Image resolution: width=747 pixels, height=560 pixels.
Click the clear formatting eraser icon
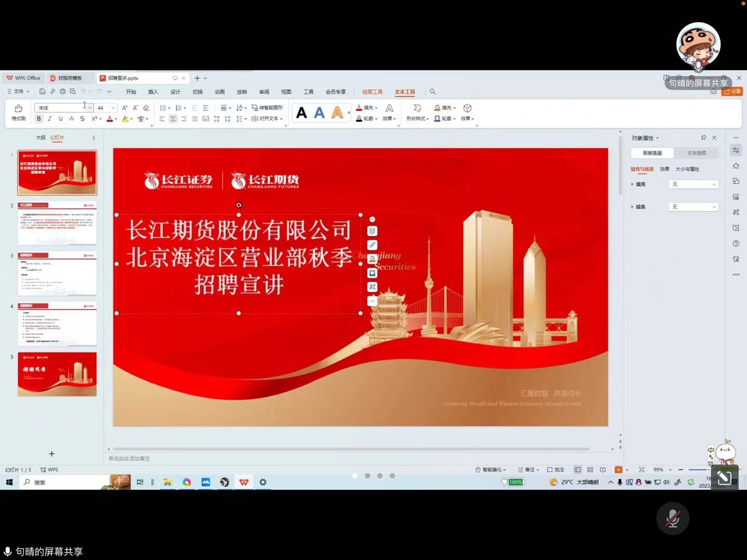146,108
